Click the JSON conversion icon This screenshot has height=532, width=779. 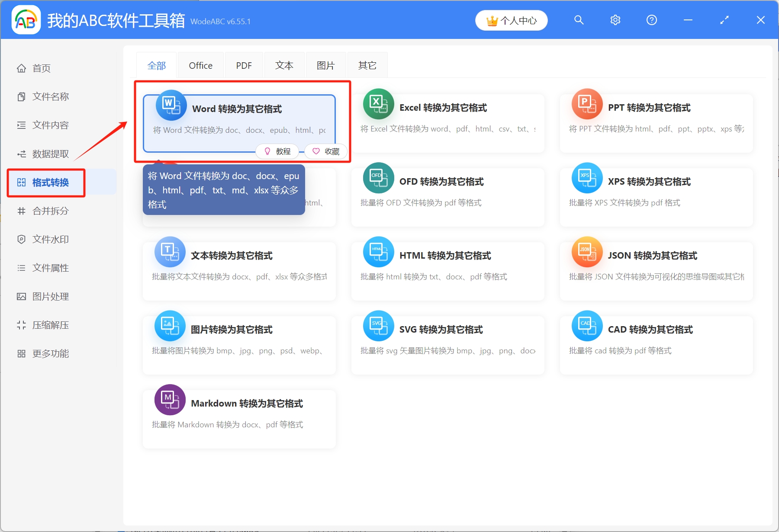coord(587,252)
